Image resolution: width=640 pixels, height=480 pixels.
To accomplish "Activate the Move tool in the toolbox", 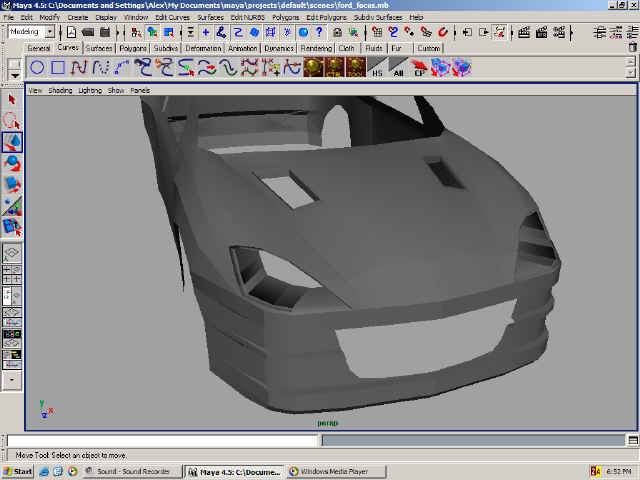I will tap(12, 142).
